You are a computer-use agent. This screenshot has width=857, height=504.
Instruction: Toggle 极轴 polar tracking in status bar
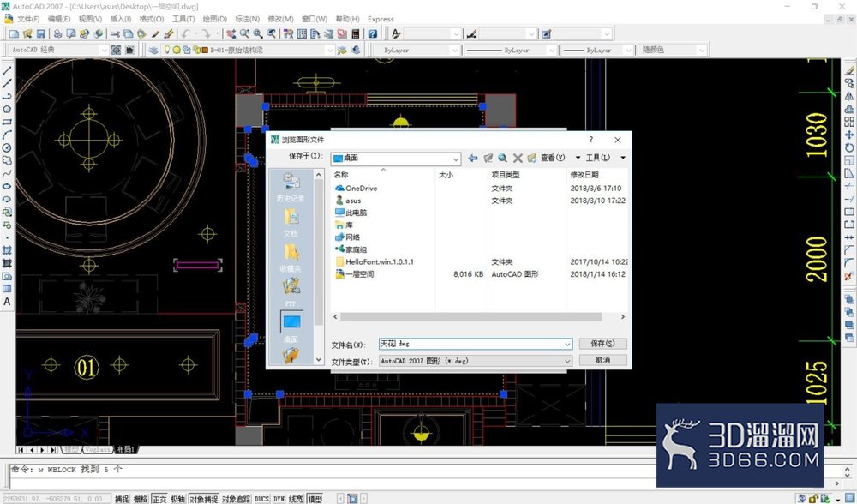(x=178, y=499)
